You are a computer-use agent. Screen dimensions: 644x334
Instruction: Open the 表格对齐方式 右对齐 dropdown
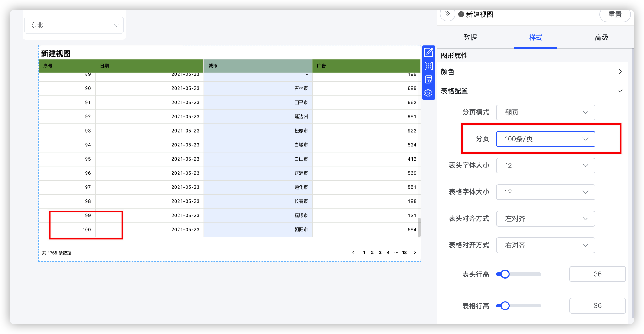click(546, 245)
